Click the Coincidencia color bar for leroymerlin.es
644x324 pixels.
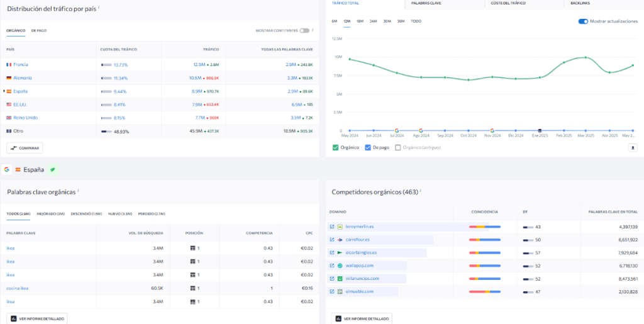[485, 226]
